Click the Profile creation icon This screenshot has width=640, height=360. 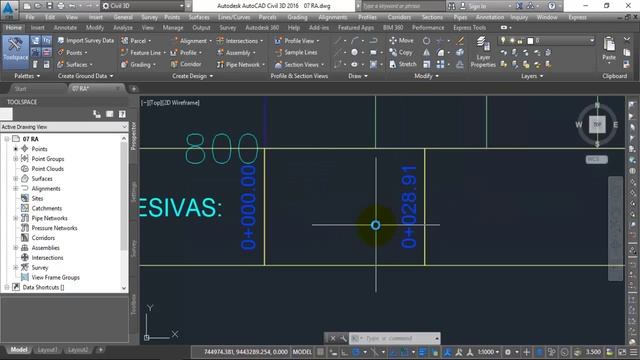(x=174, y=53)
